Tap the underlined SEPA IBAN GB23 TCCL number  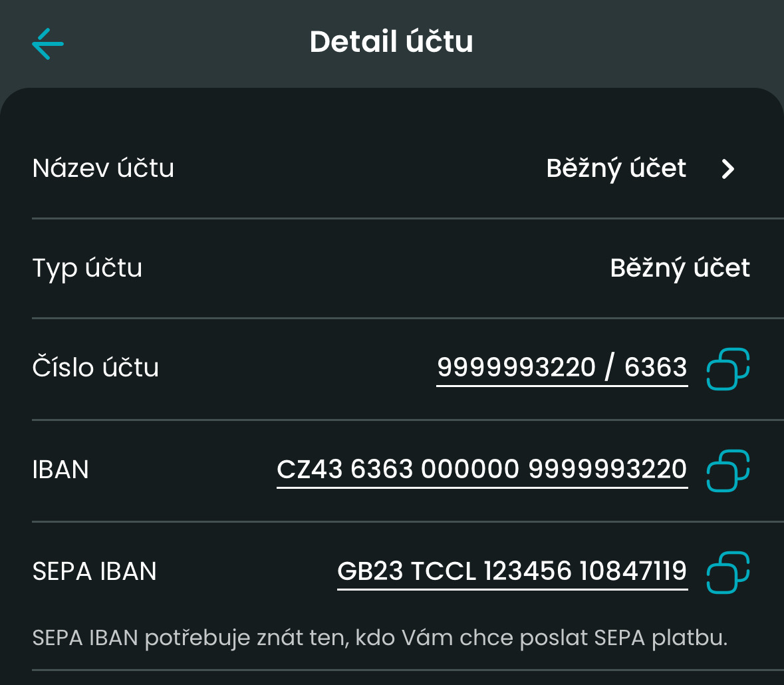coord(513,571)
